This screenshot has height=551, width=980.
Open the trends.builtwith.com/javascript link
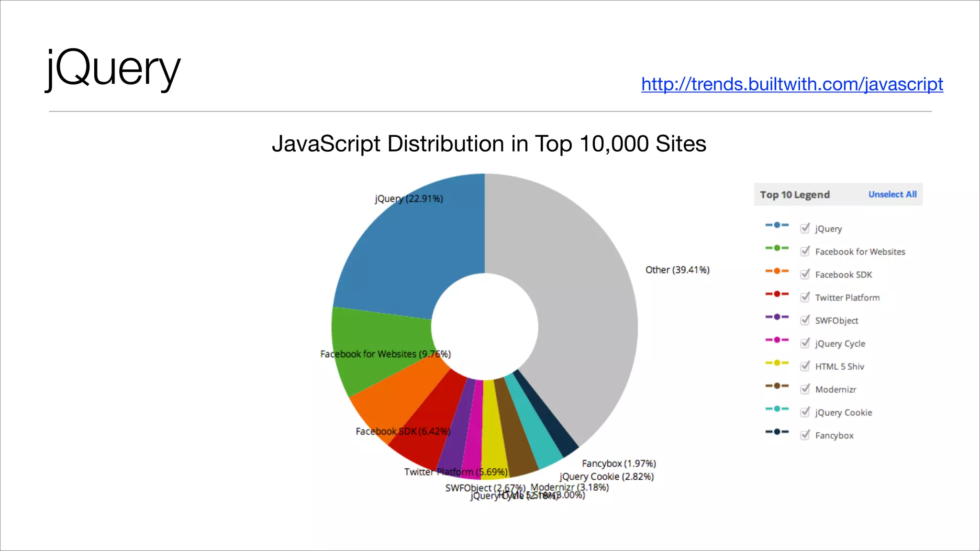pyautogui.click(x=792, y=84)
